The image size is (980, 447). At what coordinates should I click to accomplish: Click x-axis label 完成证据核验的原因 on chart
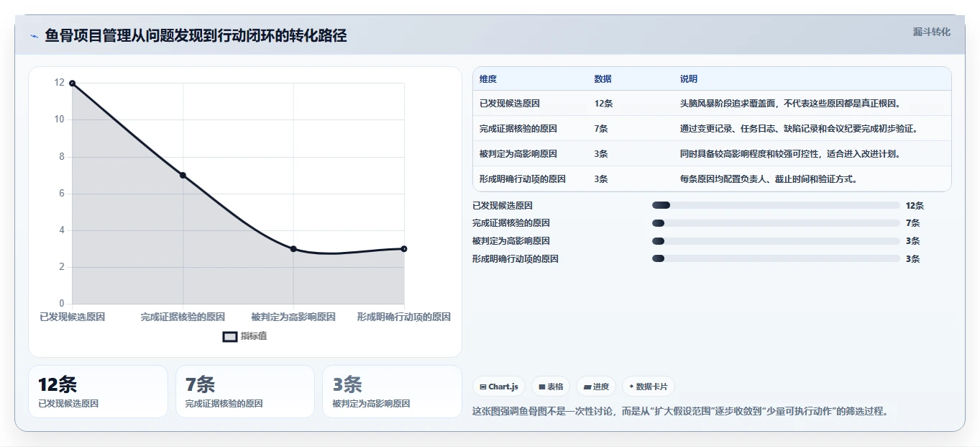click(183, 317)
